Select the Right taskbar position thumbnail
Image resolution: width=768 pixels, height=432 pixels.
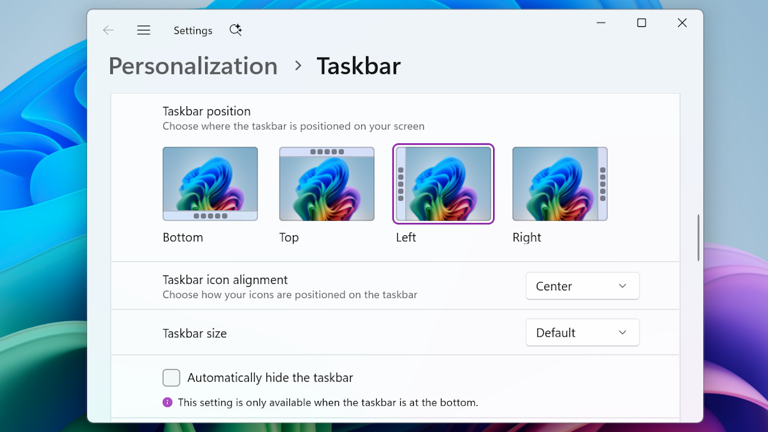coord(560,184)
